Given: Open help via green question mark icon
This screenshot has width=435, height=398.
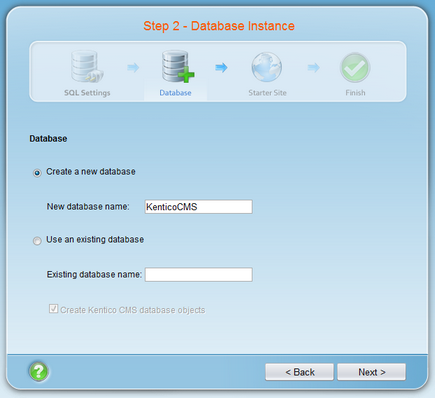Looking at the screenshot, I should click(x=39, y=371).
